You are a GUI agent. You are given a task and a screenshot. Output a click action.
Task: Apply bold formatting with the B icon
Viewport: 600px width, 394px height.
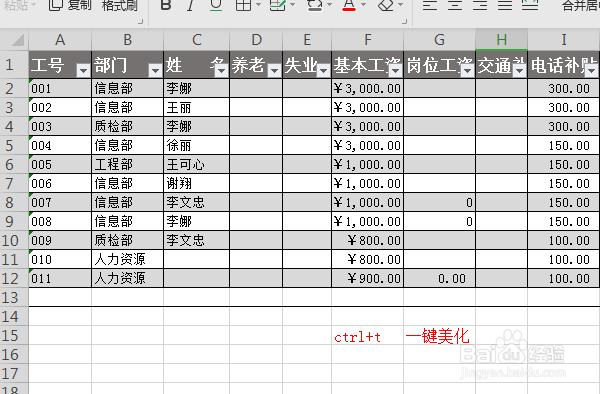tap(166, 5)
